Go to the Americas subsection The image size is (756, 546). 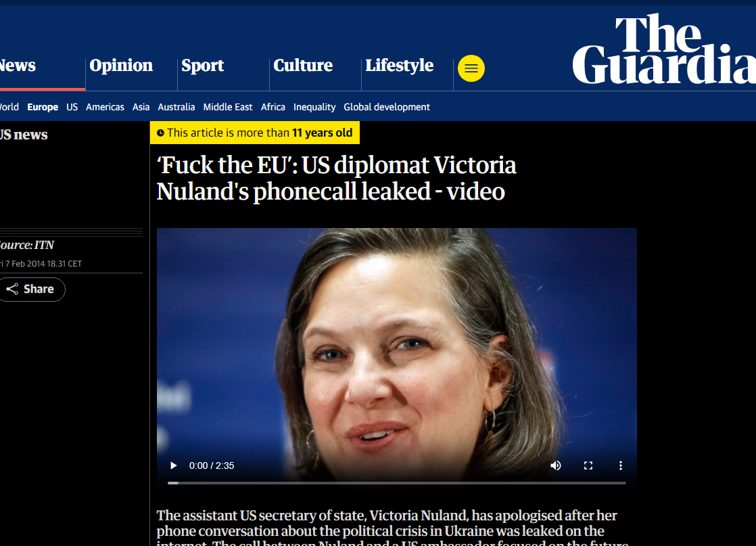click(105, 107)
